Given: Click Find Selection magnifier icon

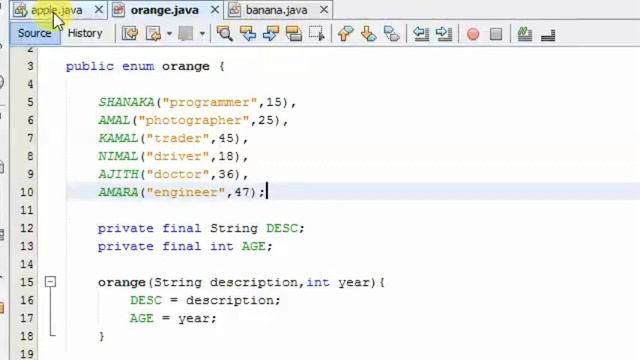Looking at the screenshot, I should pyautogui.click(x=225, y=34).
